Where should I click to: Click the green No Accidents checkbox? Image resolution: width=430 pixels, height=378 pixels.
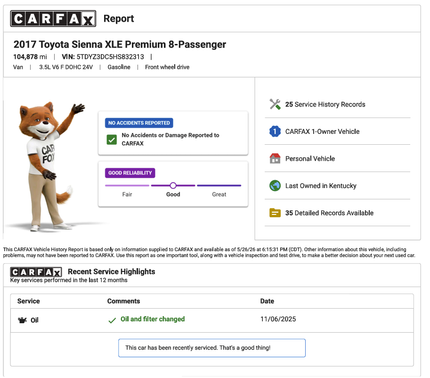tap(112, 140)
